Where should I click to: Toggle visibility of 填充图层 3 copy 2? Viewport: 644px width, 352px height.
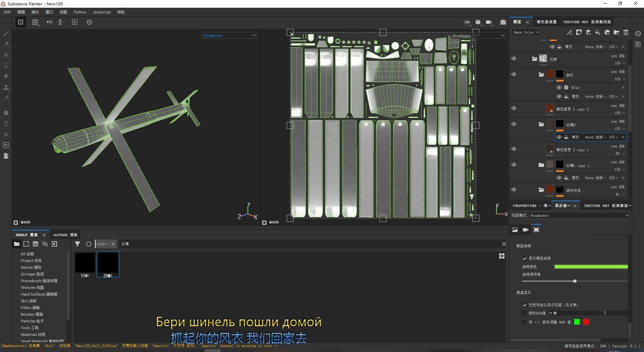[x=514, y=108]
